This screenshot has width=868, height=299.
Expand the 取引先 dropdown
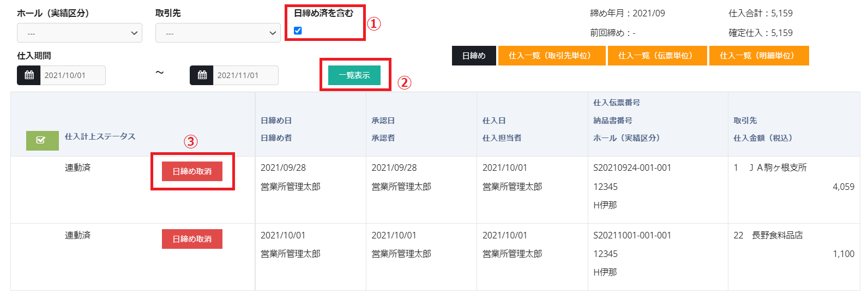pyautogui.click(x=218, y=33)
